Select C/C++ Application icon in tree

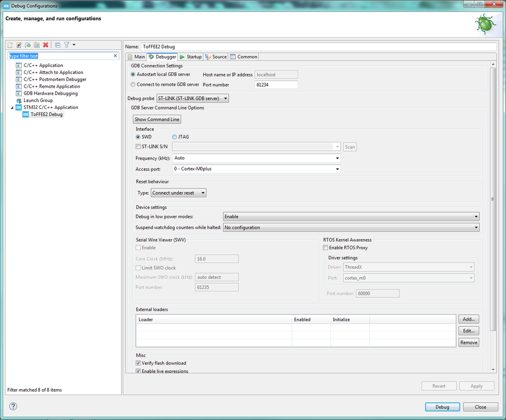pos(19,65)
